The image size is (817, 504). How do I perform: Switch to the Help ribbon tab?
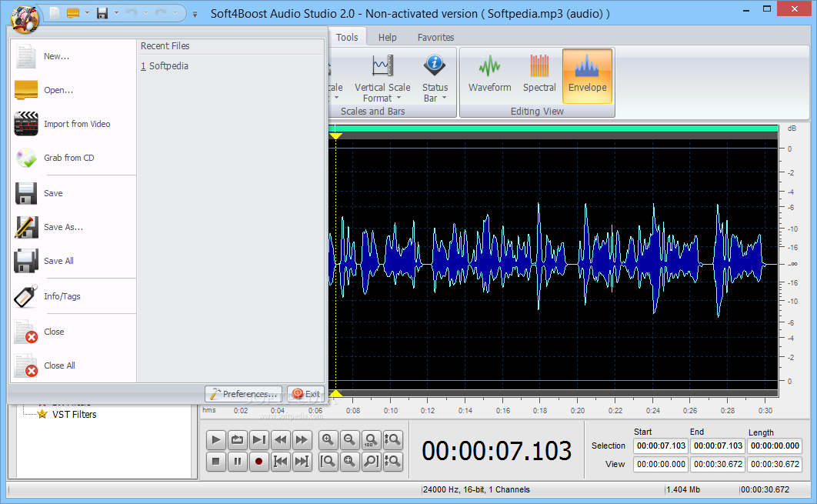(387, 38)
